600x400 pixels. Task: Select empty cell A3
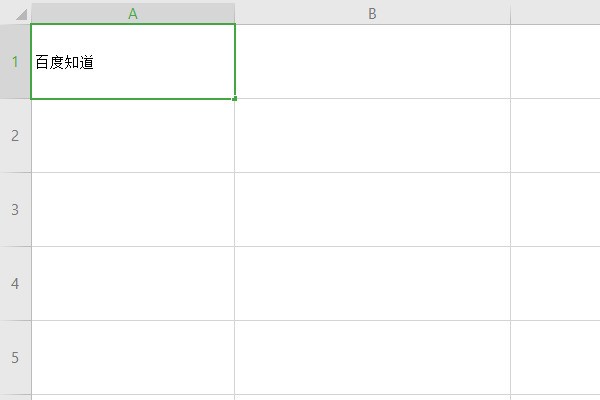[133, 209]
